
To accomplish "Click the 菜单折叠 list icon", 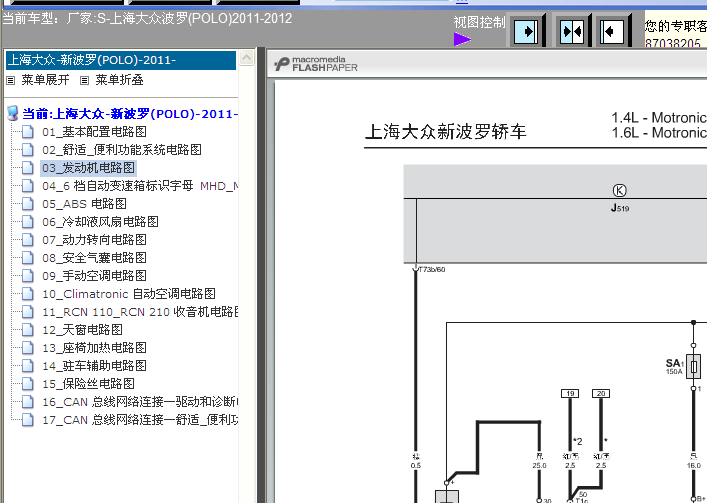I will coord(84,81).
